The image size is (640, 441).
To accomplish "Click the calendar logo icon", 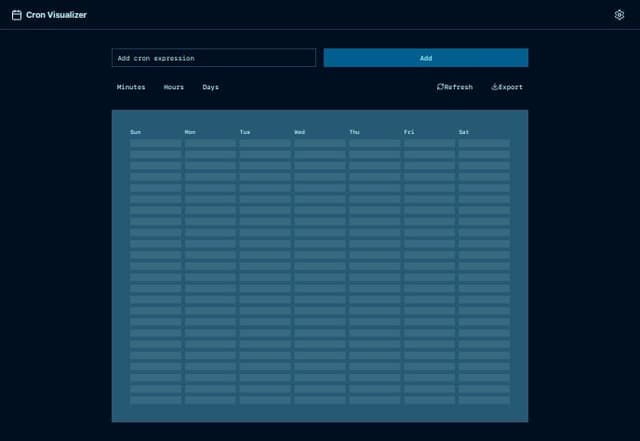I will [17, 15].
